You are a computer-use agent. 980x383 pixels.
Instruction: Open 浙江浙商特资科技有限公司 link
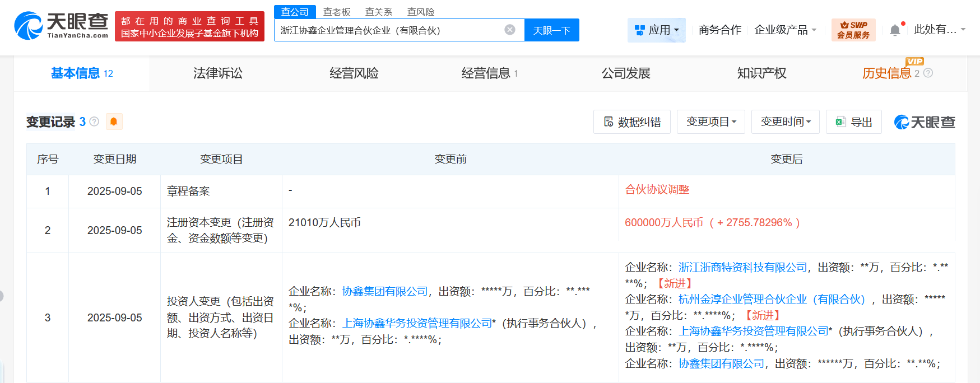click(x=742, y=267)
